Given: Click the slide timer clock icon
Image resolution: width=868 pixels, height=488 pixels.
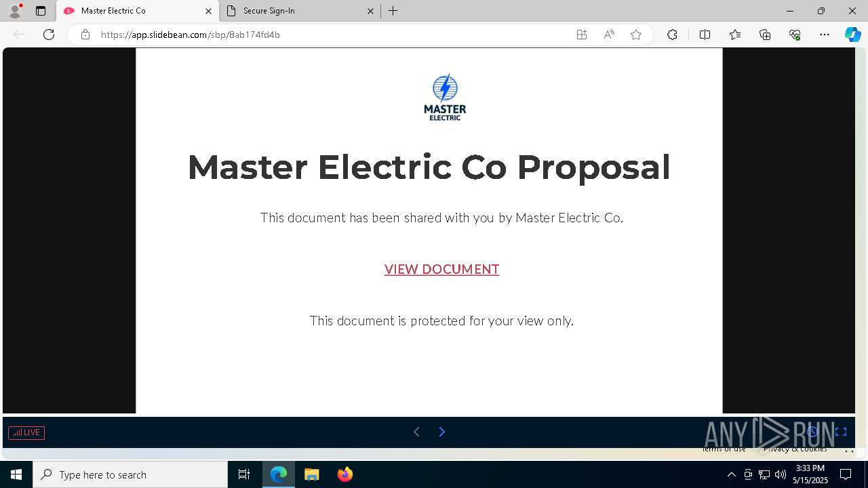Looking at the screenshot, I should 812,432.
